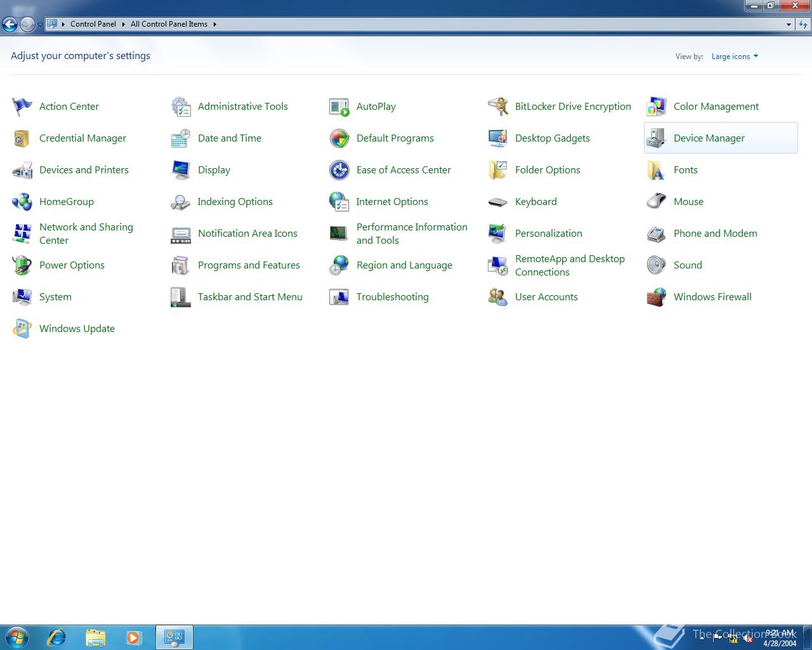Open the Indexing Options icon
Screen dimensions: 812x650
[x=181, y=202]
